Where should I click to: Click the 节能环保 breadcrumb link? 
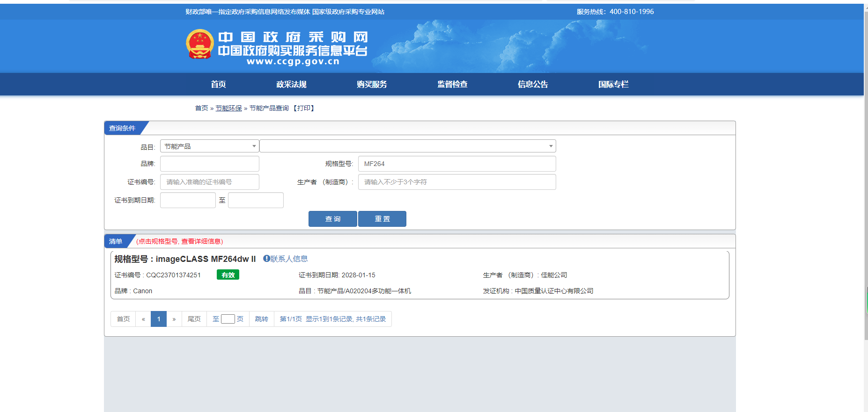(228, 108)
